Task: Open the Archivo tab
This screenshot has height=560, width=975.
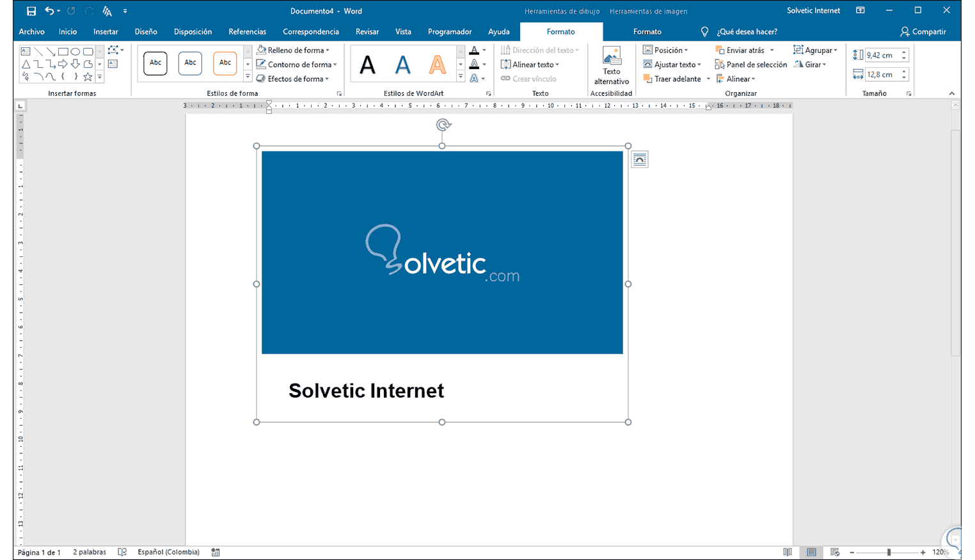Action: (31, 31)
